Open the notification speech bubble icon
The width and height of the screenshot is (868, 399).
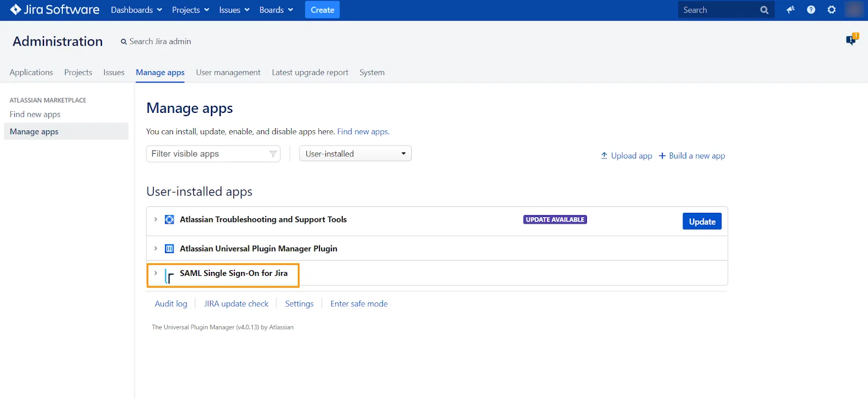point(852,40)
